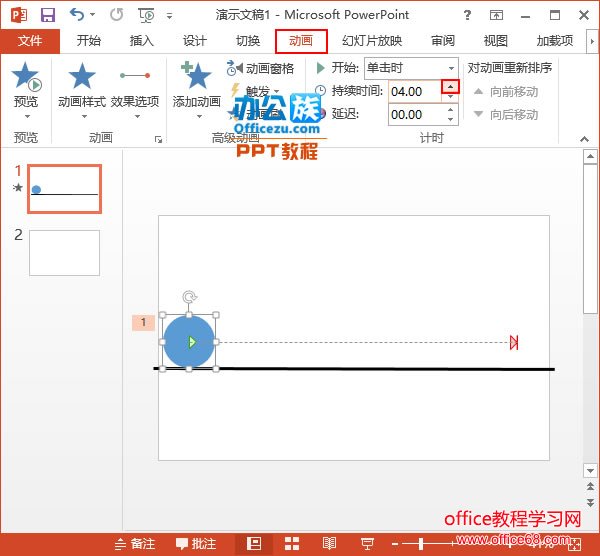Viewport: 600px width, 556px height.
Task: Open the 加载项 ribbon tab
Action: (x=554, y=41)
